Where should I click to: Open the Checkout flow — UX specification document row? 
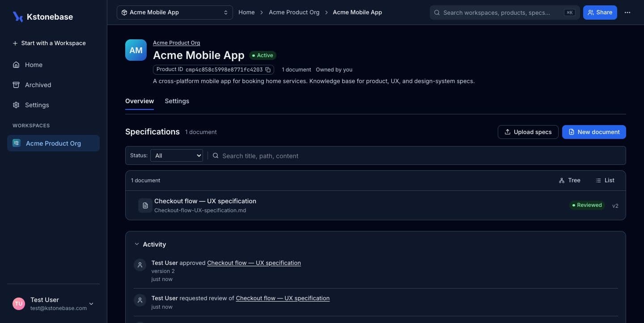(376, 206)
